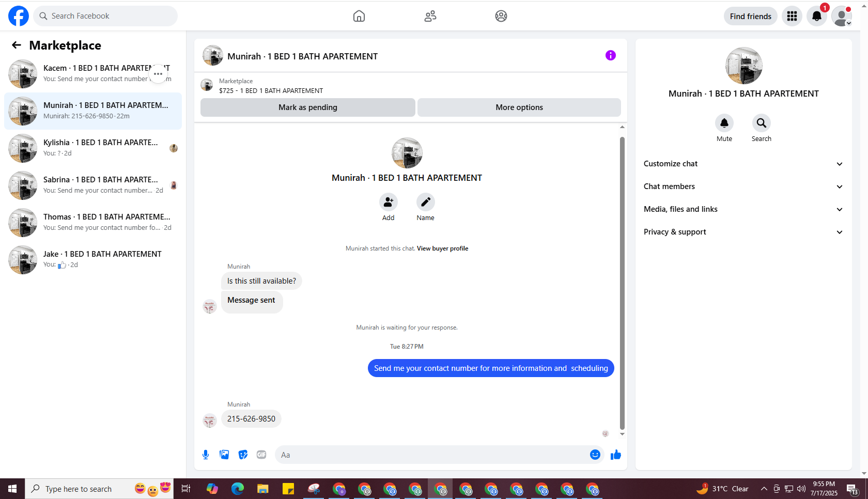The height and width of the screenshot is (499, 868).
Task: Expand Media, files and links section
Action: [743, 209]
